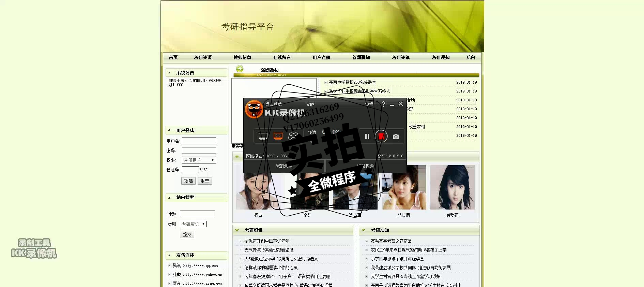Open 考研须知 in navigation bar
Viewport: 644px width, 287px height.
(441, 57)
